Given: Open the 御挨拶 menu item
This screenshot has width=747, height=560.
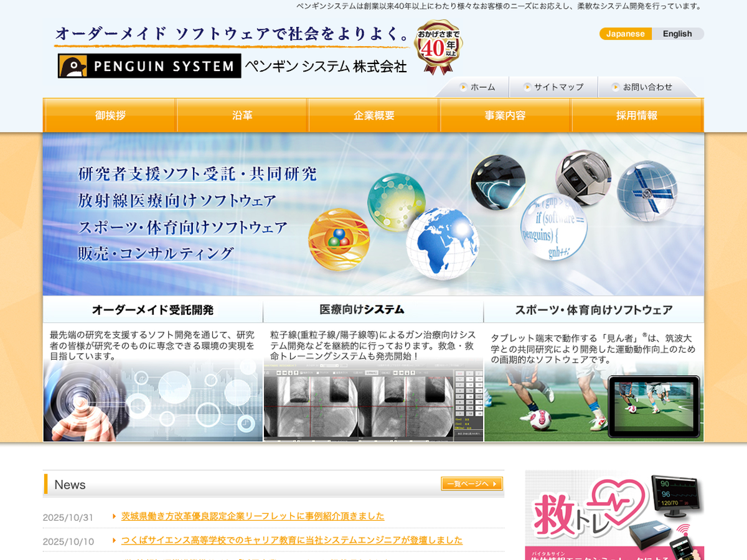Looking at the screenshot, I should coord(110,115).
